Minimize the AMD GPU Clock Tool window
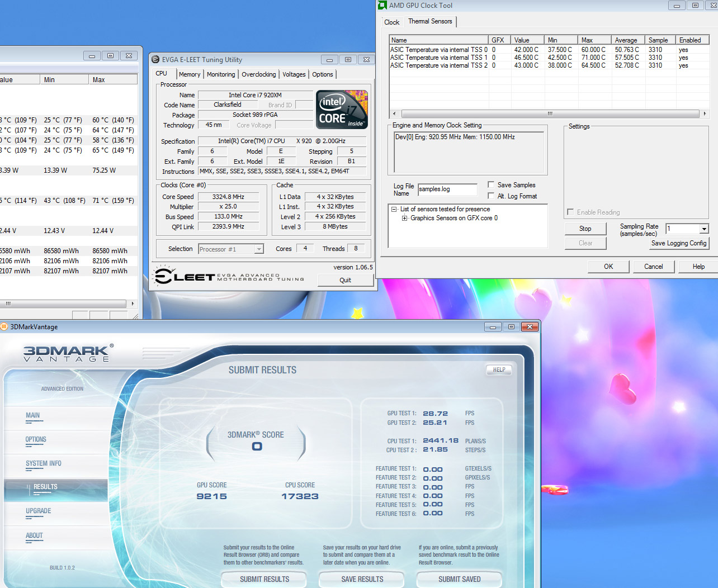This screenshot has height=588, width=718. pos(677,6)
